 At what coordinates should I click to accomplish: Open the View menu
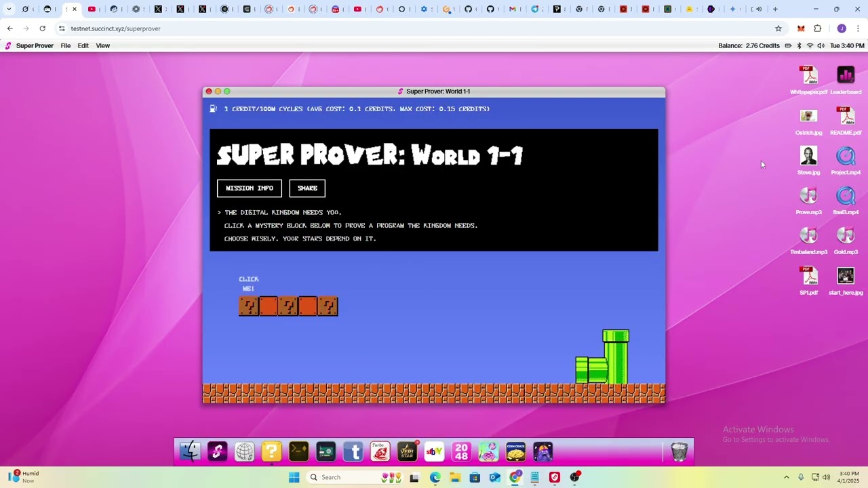(103, 46)
